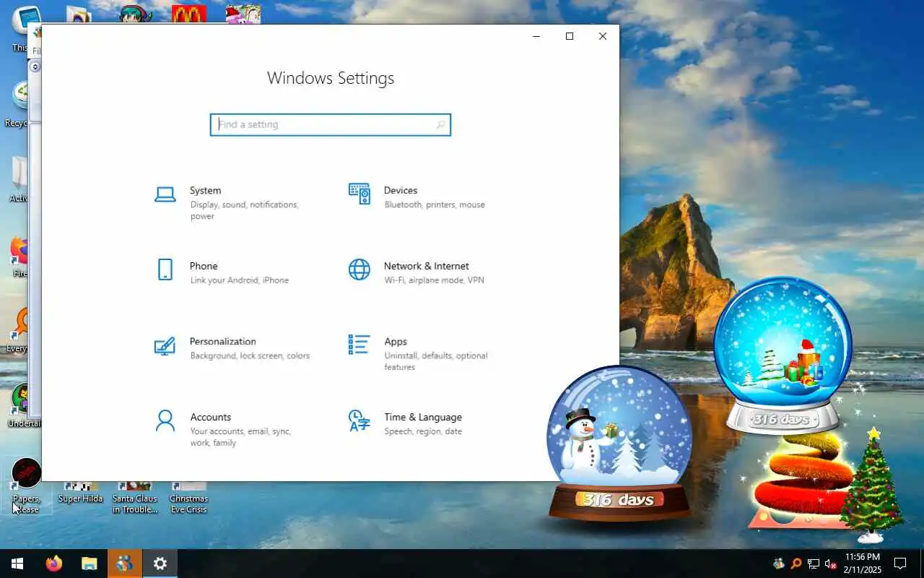Click "Speech, region, date" description
The image size is (924, 578).
[423, 431]
